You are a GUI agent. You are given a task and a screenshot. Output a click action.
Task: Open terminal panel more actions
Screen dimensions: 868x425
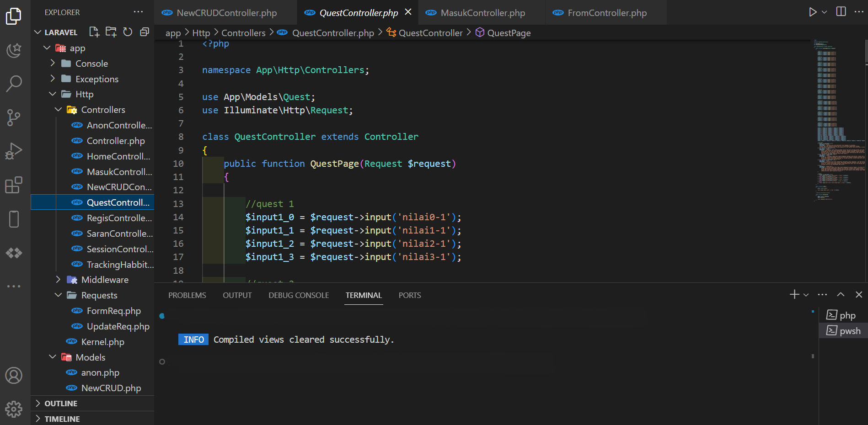tap(822, 295)
